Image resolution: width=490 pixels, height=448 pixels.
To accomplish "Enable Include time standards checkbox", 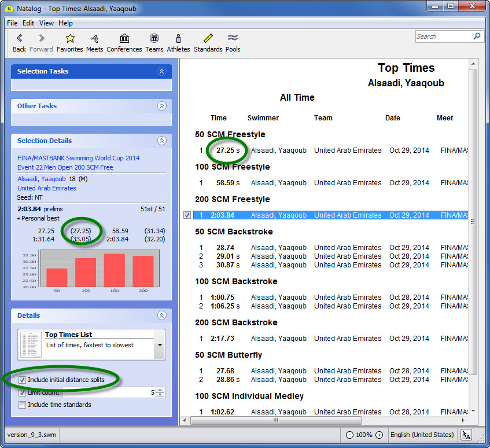I will tap(23, 405).
